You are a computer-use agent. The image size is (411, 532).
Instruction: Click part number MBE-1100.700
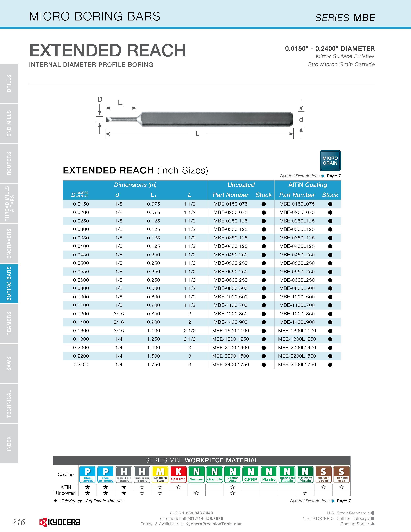tap(231, 305)
